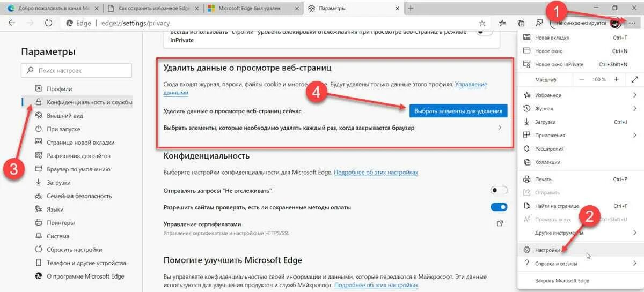Open Collections toolbar icon

[x=521, y=23]
